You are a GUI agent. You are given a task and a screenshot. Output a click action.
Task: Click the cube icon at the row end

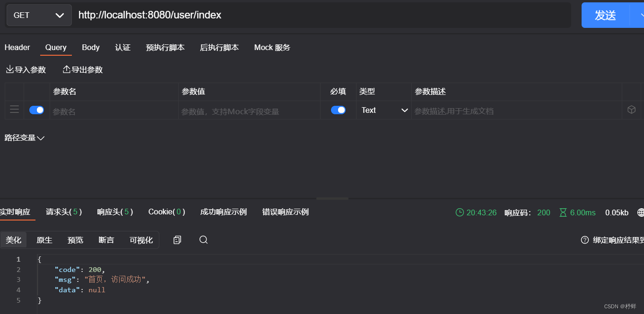[x=632, y=110]
